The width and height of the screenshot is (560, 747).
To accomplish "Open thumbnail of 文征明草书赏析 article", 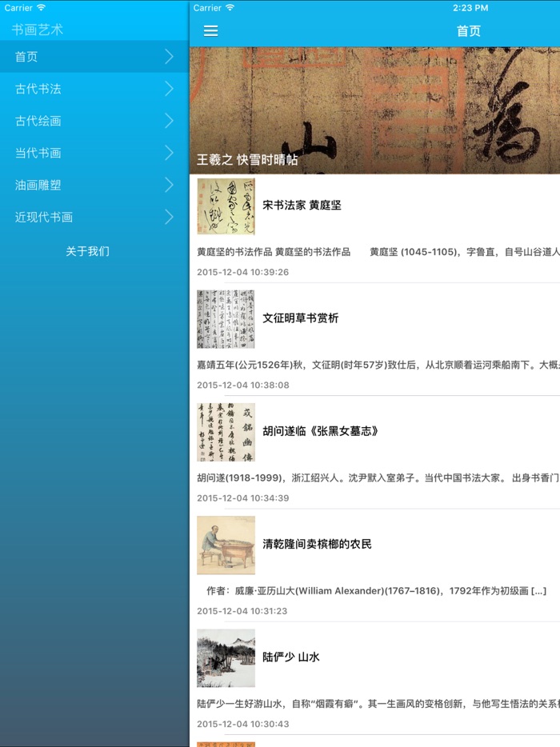I will click(226, 319).
